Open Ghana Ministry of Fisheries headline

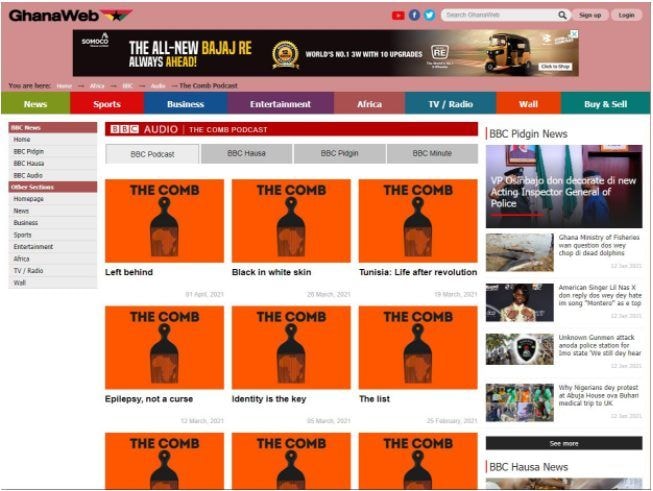(599, 245)
